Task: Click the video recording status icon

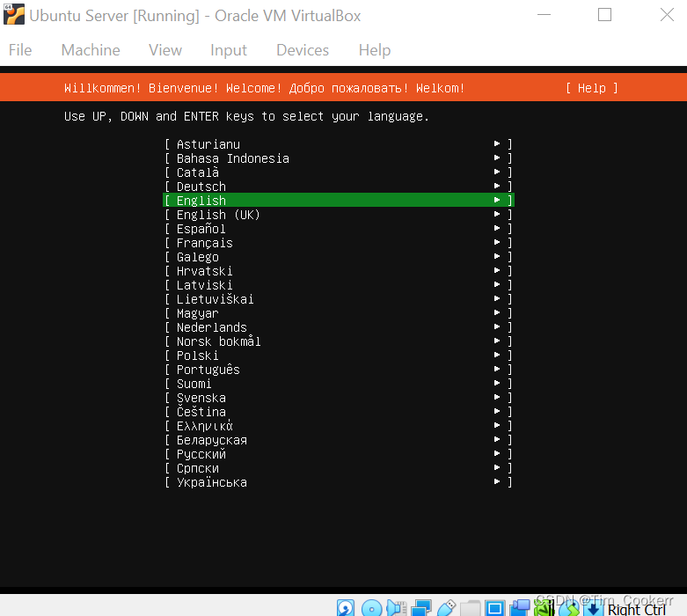Action: 520,608
